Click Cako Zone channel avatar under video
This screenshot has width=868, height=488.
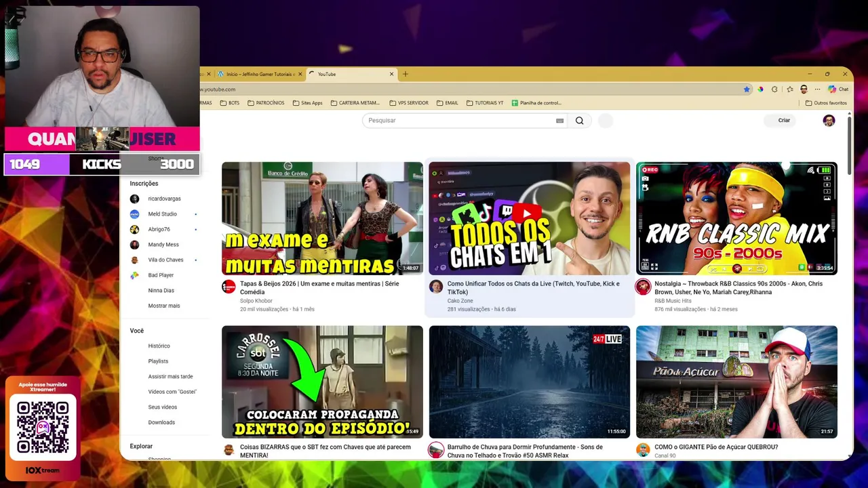tap(436, 287)
